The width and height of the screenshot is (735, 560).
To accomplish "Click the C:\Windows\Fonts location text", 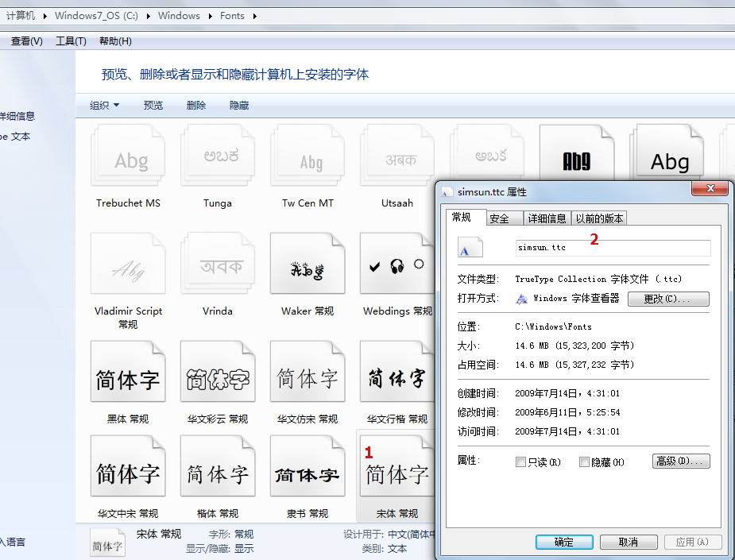I will tap(553, 327).
